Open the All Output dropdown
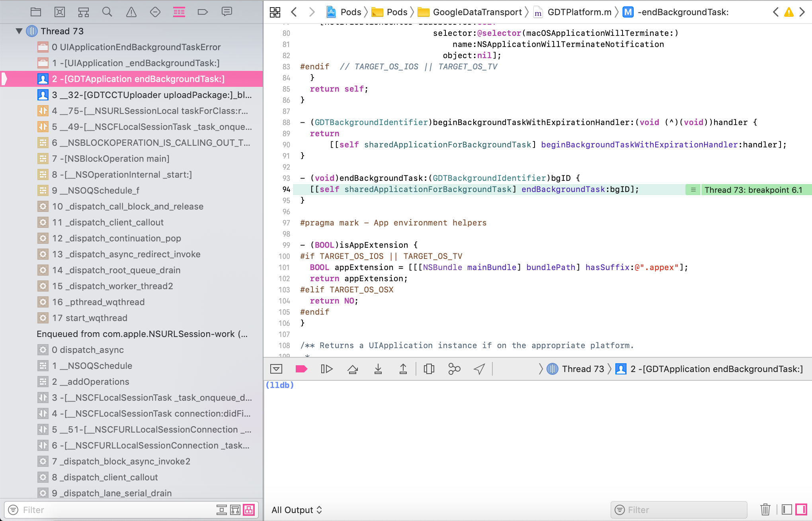 click(x=297, y=509)
